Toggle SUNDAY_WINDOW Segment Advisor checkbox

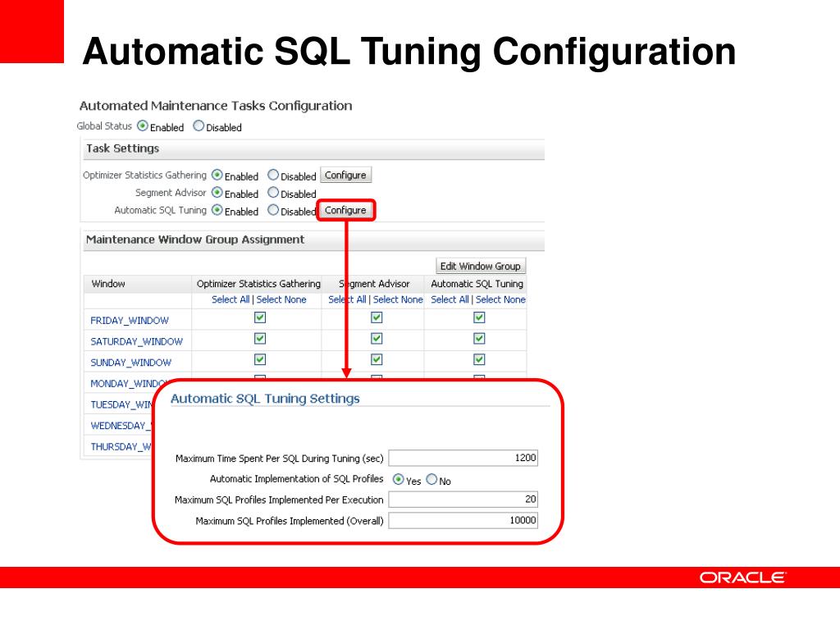click(x=377, y=359)
